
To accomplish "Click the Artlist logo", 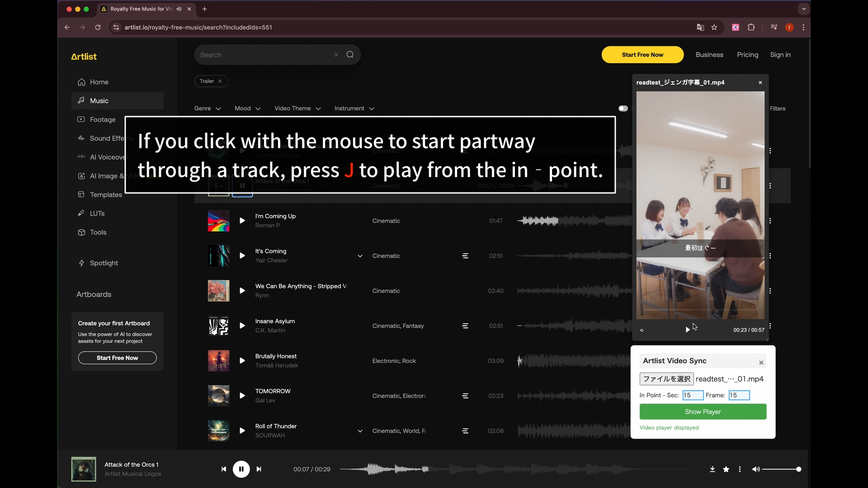I will coord(84,56).
